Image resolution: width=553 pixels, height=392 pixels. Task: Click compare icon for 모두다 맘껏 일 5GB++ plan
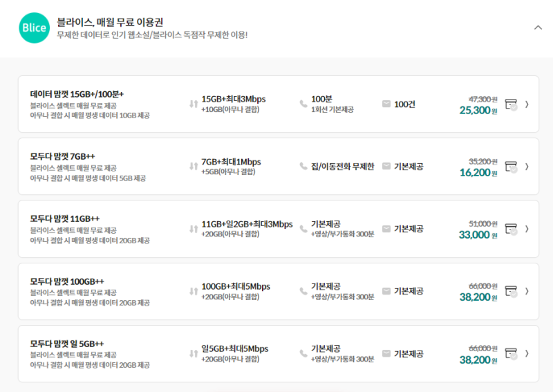[511, 354]
